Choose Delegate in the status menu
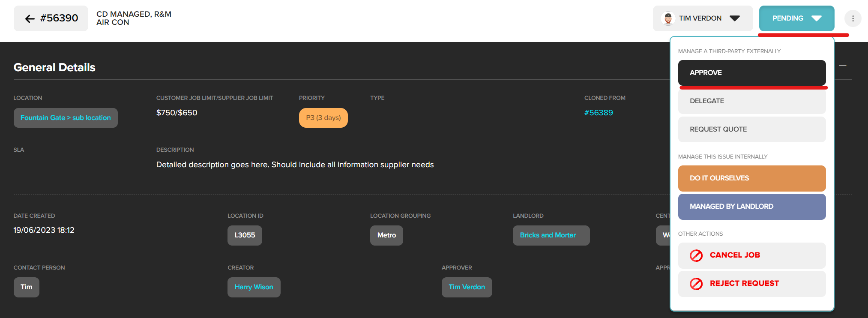The image size is (868, 318). pyautogui.click(x=751, y=101)
